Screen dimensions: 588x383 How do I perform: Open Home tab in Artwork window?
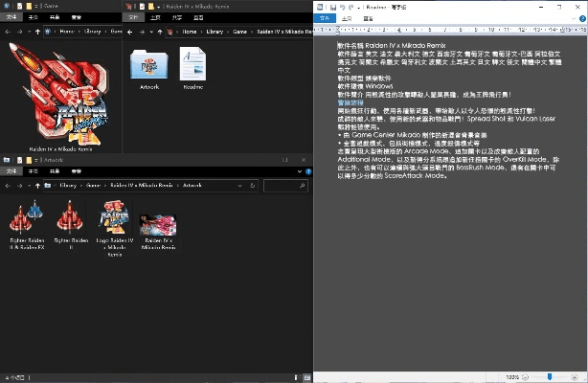(33, 171)
